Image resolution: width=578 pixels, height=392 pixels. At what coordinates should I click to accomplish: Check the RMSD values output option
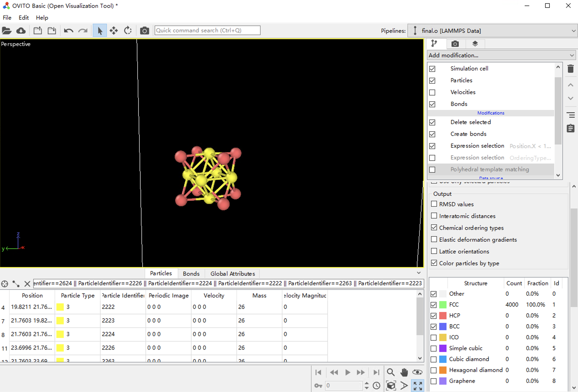click(x=434, y=204)
